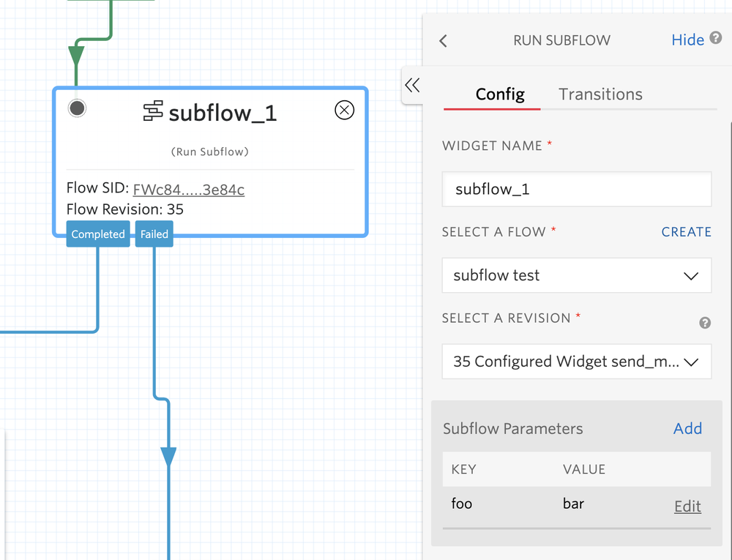The image size is (732, 560).
Task: Click inside the Widget Name field
Action: (x=577, y=189)
